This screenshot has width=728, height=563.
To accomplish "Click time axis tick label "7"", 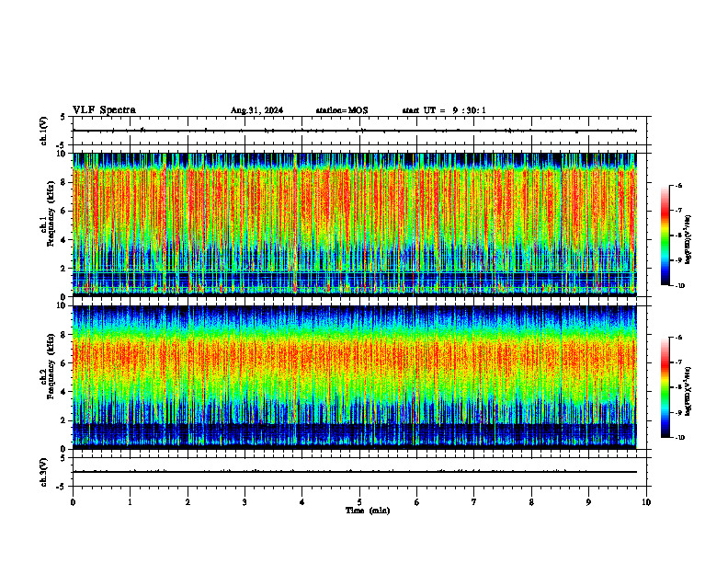I will (x=474, y=502).
